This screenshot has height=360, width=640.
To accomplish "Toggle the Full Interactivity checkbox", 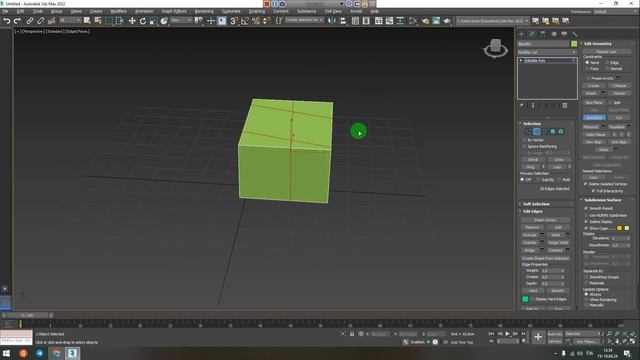I will pos(593,191).
